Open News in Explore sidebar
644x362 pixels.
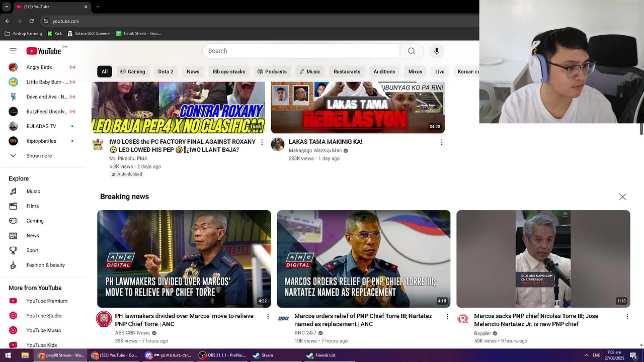pos(42,235)
